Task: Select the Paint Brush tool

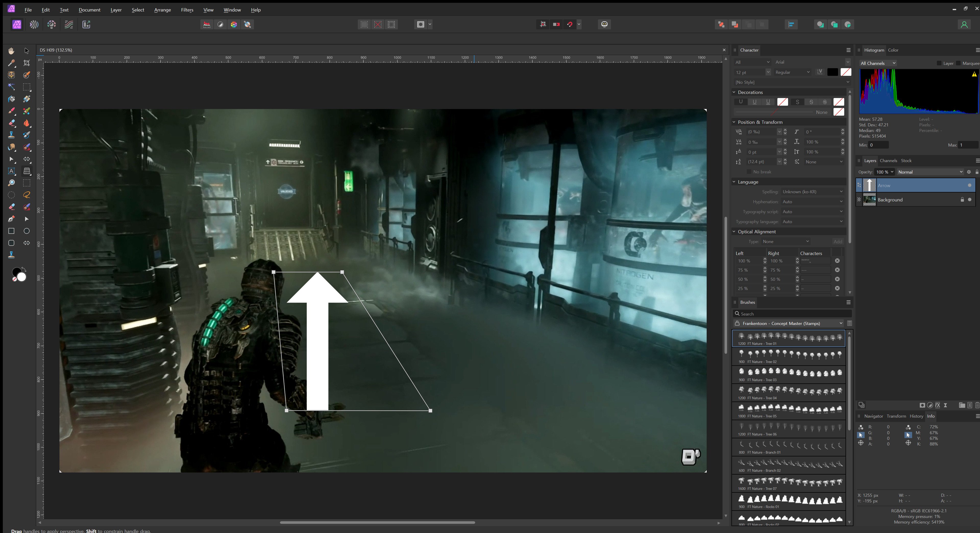Action: click(x=11, y=111)
